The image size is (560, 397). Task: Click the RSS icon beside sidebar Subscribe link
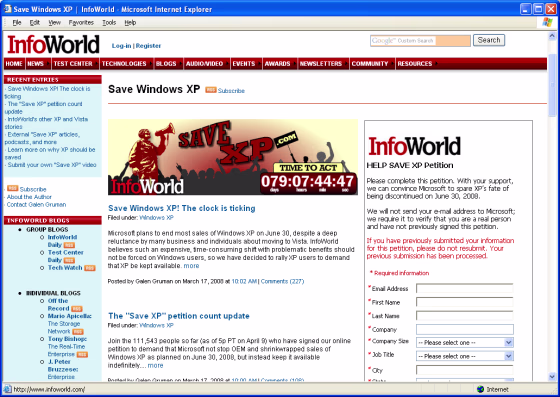point(12,188)
